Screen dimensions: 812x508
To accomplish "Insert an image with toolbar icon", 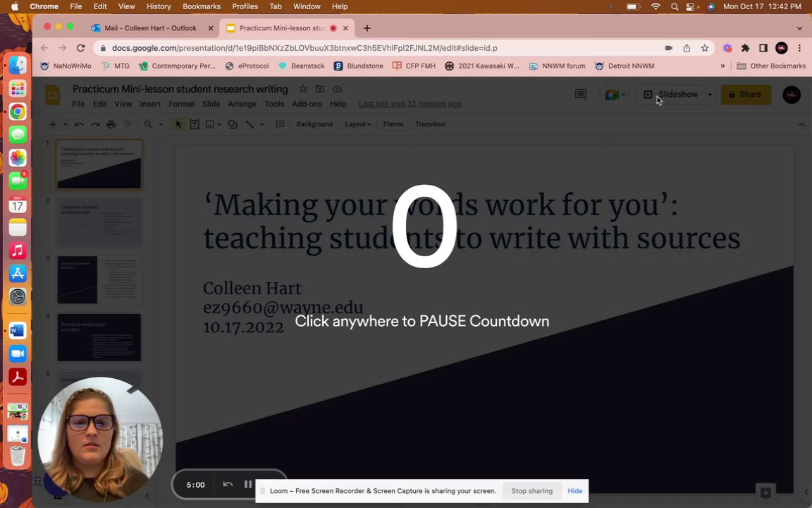I will [210, 124].
